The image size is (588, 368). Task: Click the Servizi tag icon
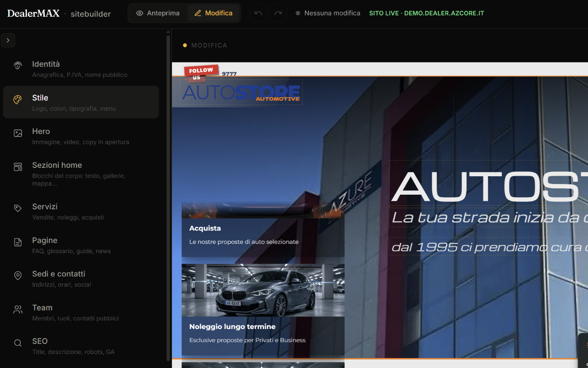18,208
